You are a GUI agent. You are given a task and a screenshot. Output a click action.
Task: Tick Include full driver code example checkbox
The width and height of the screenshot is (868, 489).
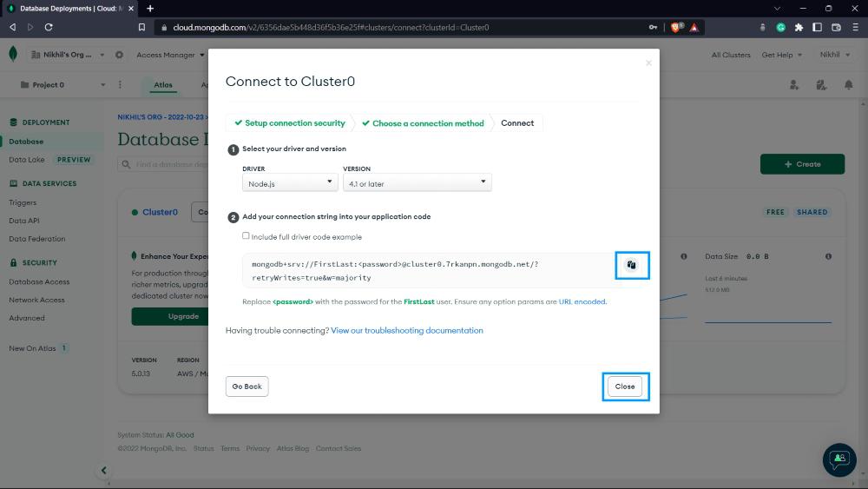246,236
